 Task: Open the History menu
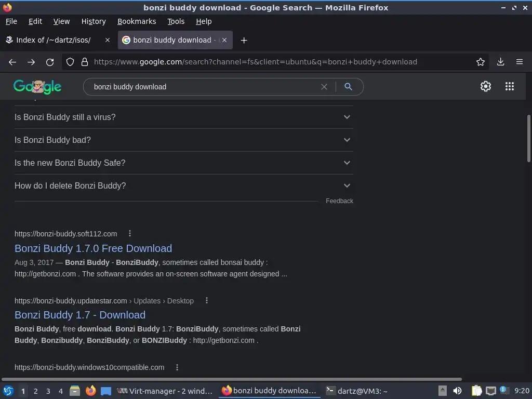click(x=94, y=21)
